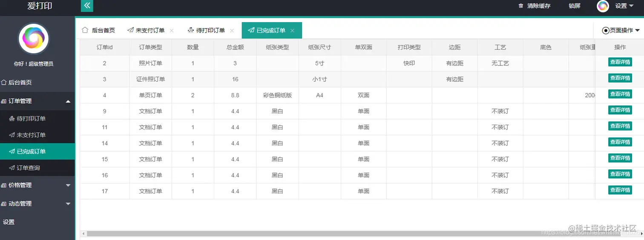The image size is (644, 240).
Task: Click the 快印 cell in order 2
Action: click(x=409, y=63)
